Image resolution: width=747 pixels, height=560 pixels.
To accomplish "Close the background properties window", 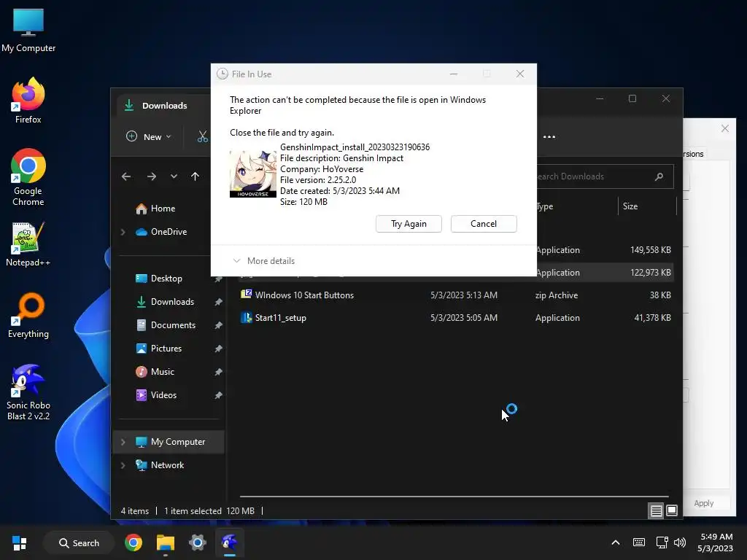I will tap(724, 128).
